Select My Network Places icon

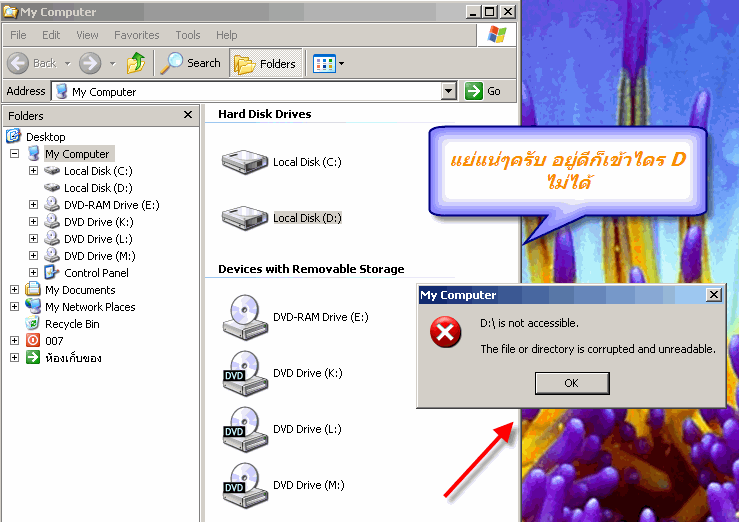33,306
